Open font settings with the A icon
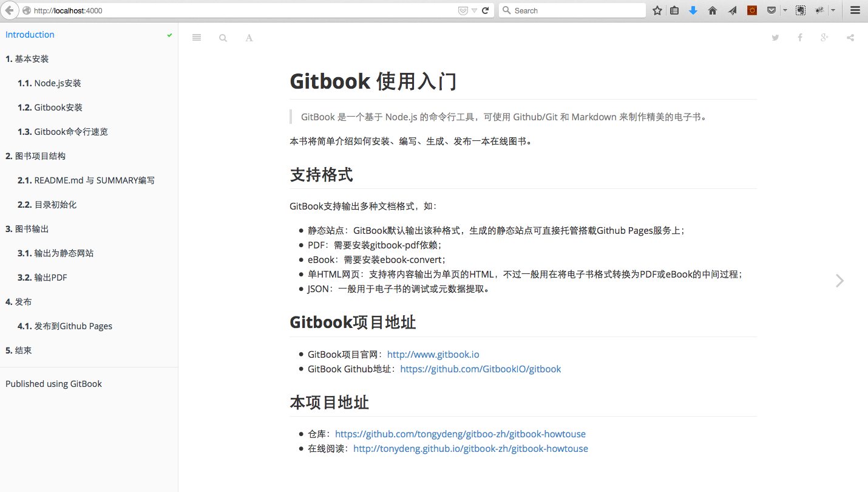 tap(249, 38)
